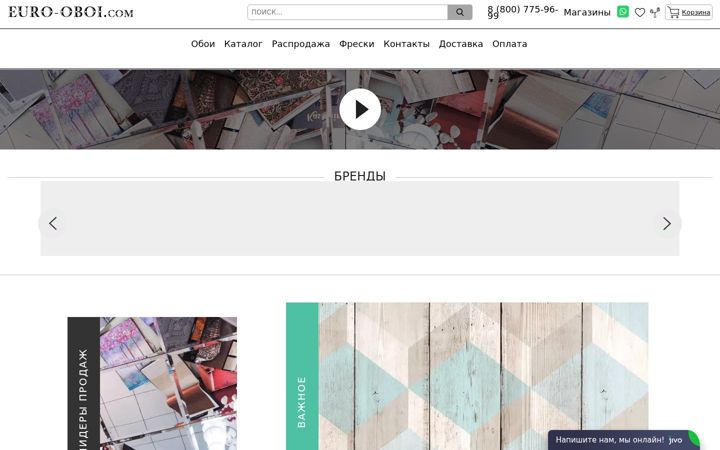
Task: Open the Каталог menu item
Action: 243,44
